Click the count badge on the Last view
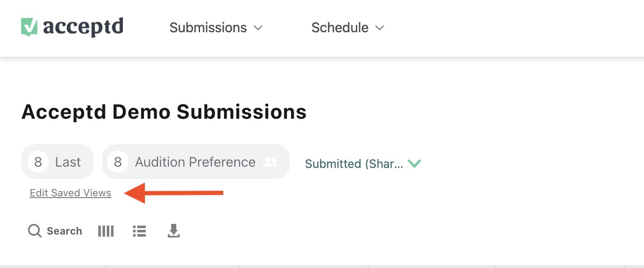The height and width of the screenshot is (268, 644). coord(38,162)
